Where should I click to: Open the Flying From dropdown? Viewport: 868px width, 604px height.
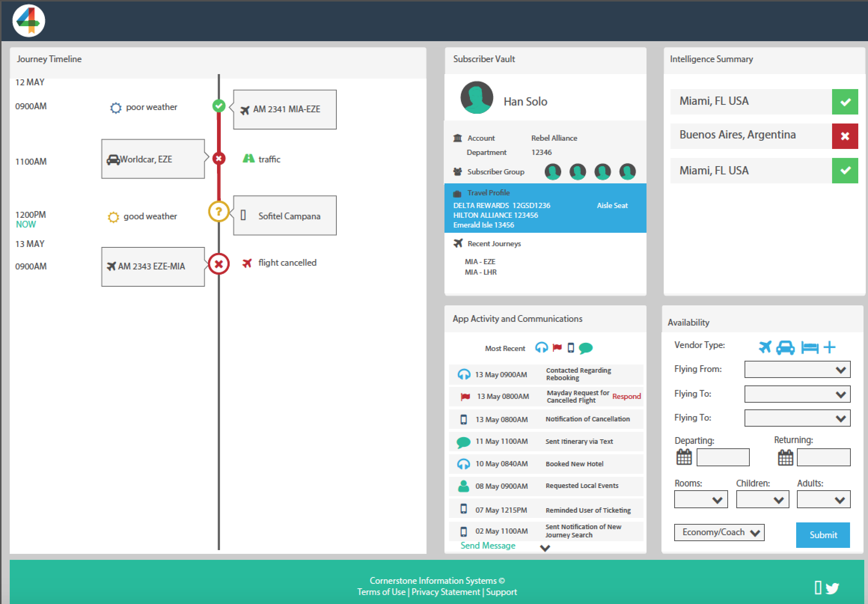click(797, 369)
